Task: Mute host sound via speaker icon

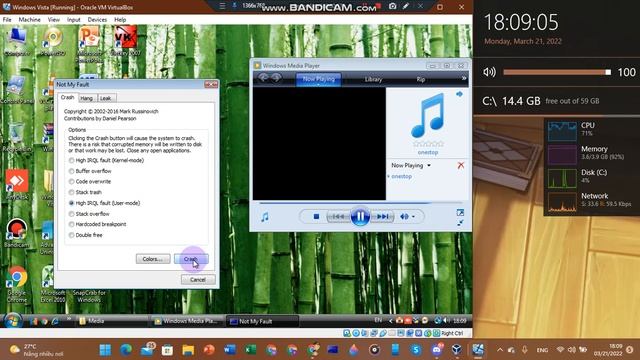Action: (x=489, y=72)
